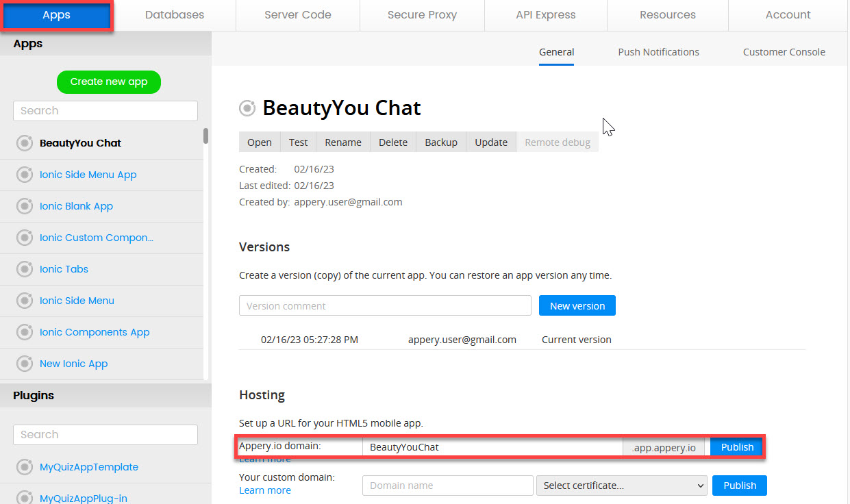Click the New version button
Screen dimensions: 850x504
[x=577, y=306]
